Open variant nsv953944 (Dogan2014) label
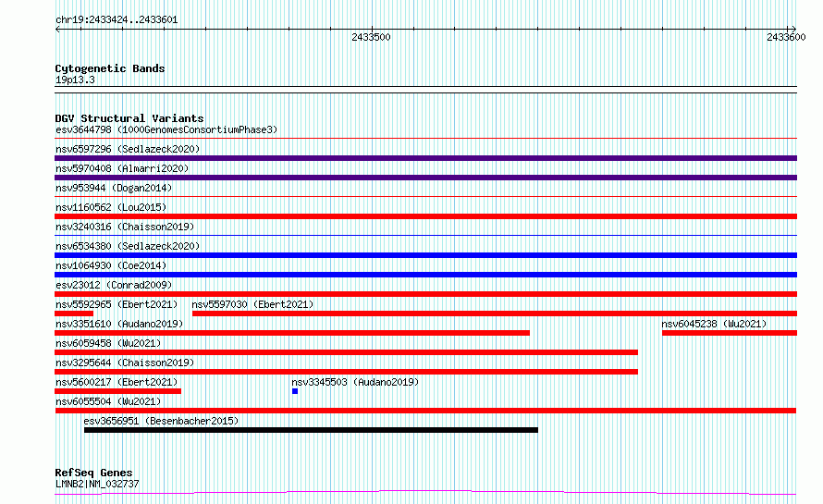Screen dimensions: 823x504 (x=114, y=188)
